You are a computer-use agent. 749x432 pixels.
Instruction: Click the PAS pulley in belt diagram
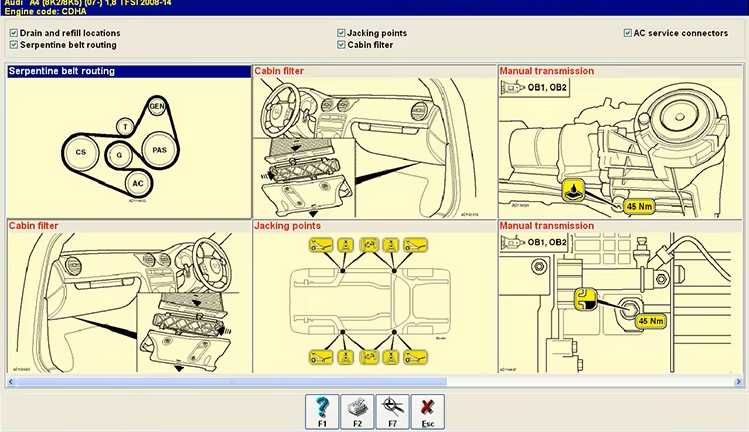(x=159, y=150)
